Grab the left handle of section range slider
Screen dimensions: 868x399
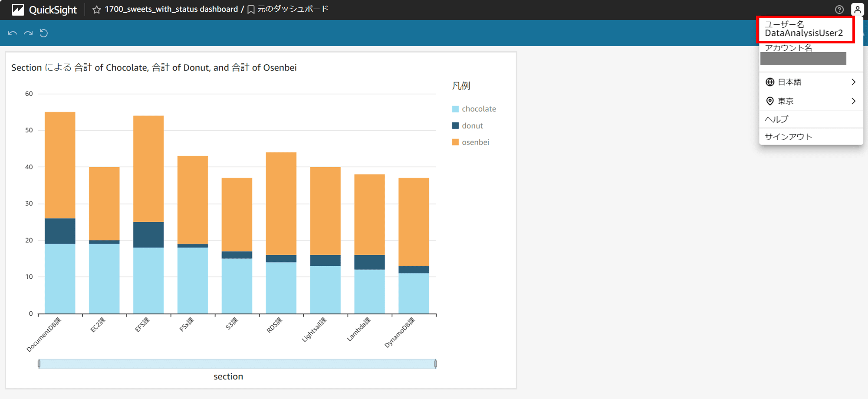39,364
